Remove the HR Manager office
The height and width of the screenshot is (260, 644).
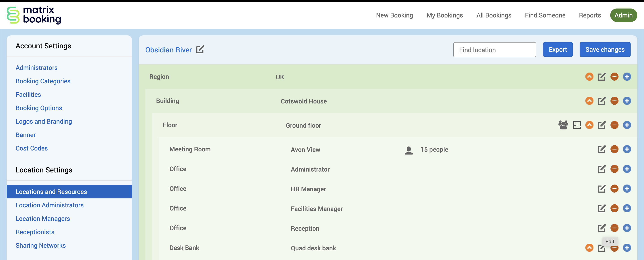coord(614,189)
